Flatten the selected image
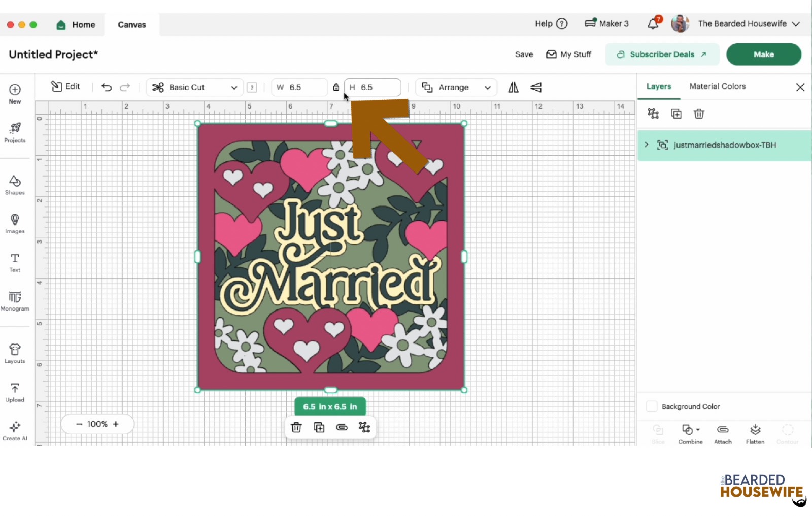Image resolution: width=812 pixels, height=516 pixels. [x=755, y=434]
